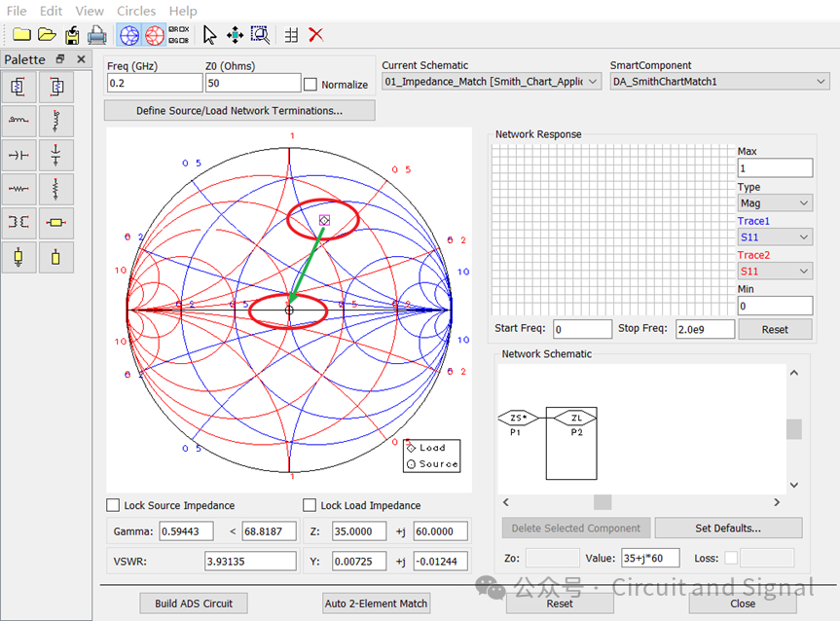This screenshot has height=621, width=840.
Task: Click the Z0 (Ohms) input field
Action: tap(253, 83)
